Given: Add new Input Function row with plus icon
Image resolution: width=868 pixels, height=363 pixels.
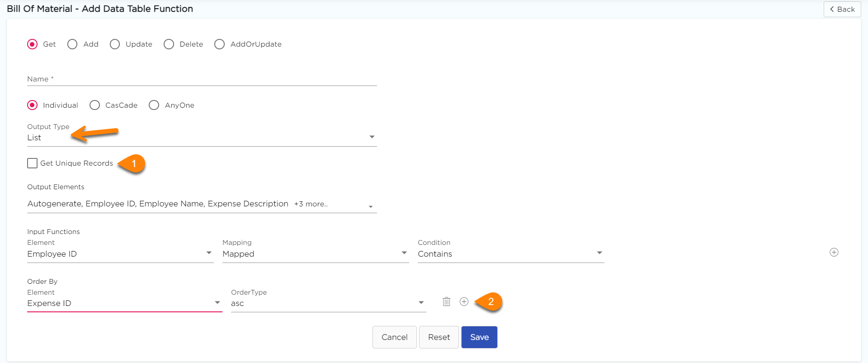Looking at the screenshot, I should coord(834,252).
